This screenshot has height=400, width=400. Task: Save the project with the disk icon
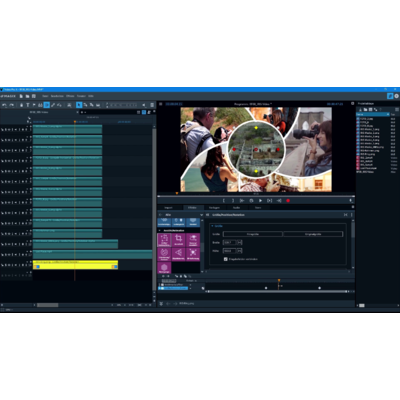pos(34,96)
